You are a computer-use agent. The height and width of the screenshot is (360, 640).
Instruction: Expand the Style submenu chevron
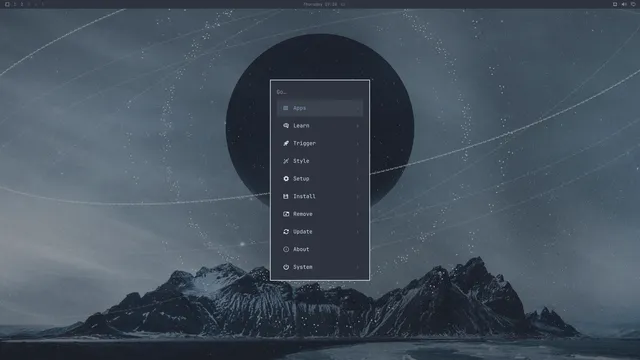coord(358,161)
